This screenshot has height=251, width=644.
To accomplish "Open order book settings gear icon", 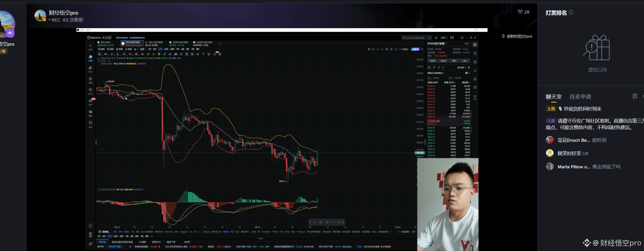I will click(469, 68).
